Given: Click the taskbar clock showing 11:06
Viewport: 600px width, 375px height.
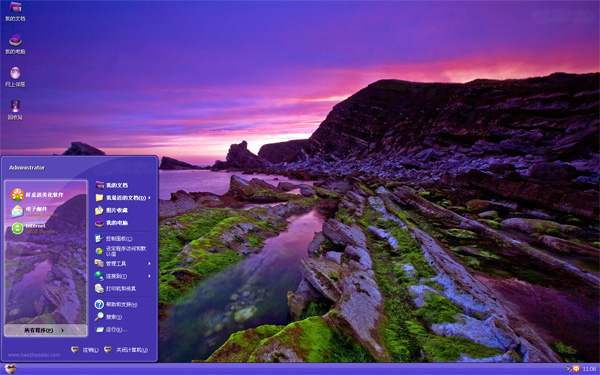Looking at the screenshot, I should (589, 369).
